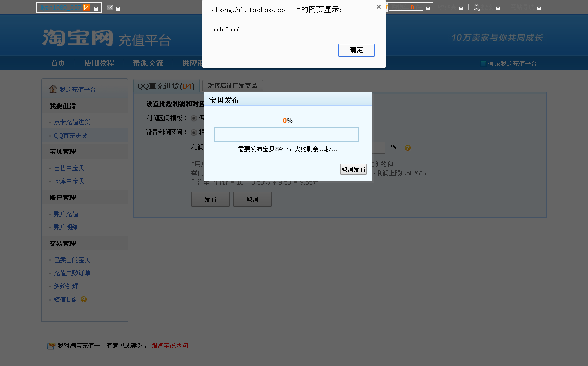This screenshot has height=366, width=588.
Task: Close the chongzhi.taobao.com alert with X
Action: [x=379, y=7]
